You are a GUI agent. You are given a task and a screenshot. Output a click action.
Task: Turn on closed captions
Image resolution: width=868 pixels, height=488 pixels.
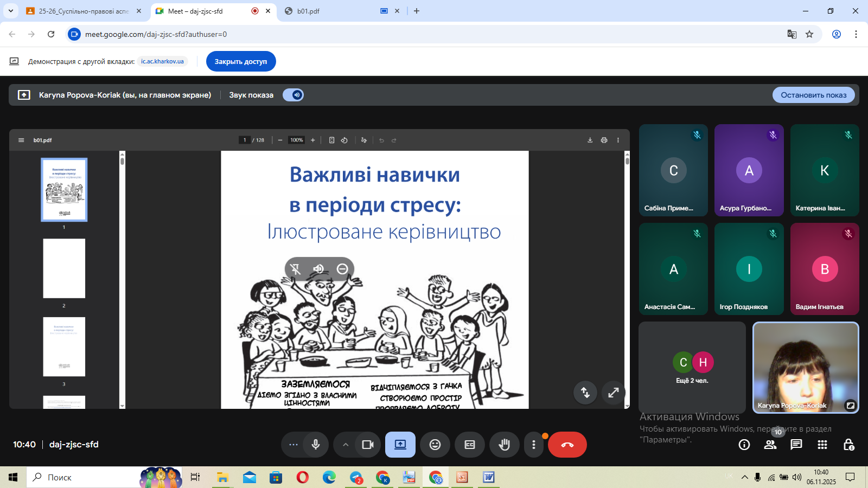470,445
